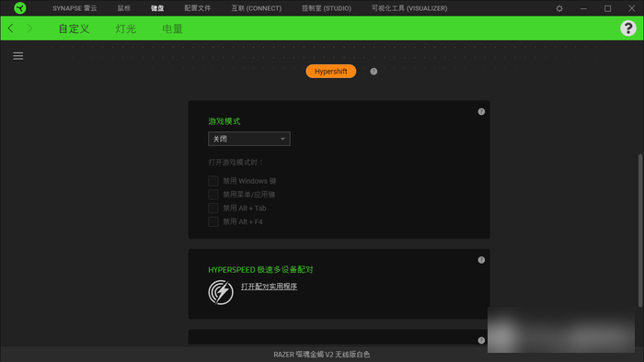This screenshot has height=362, width=644.
Task: Click help icon in the bottom panel
Action: tap(481, 340)
